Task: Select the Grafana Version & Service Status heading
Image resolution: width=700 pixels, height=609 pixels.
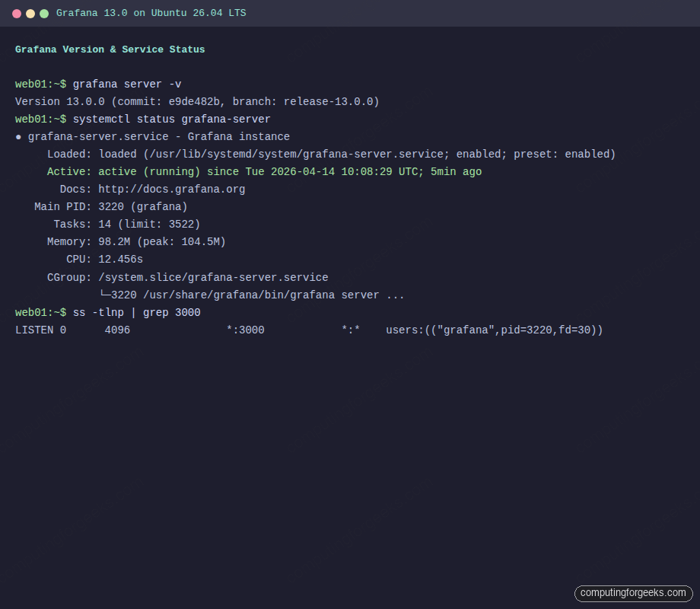Action: coord(110,49)
